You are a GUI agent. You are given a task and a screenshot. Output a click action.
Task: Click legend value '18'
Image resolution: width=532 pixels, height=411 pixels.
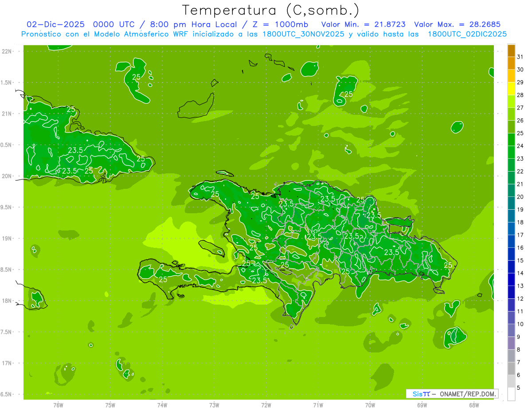pos(520,223)
